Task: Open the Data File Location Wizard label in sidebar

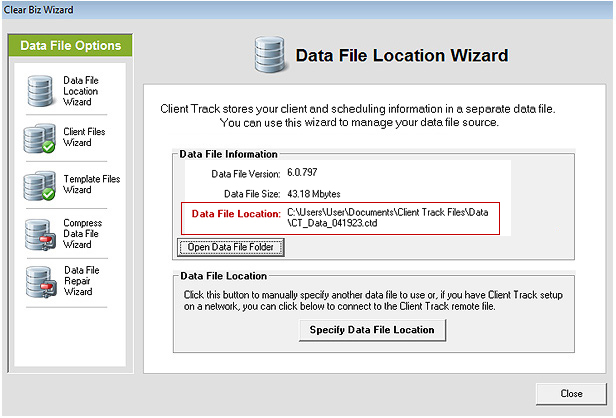Action: tap(81, 91)
